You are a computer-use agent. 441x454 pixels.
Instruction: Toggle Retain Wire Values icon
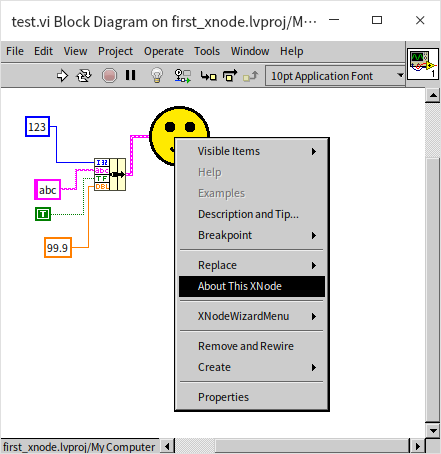click(182, 76)
